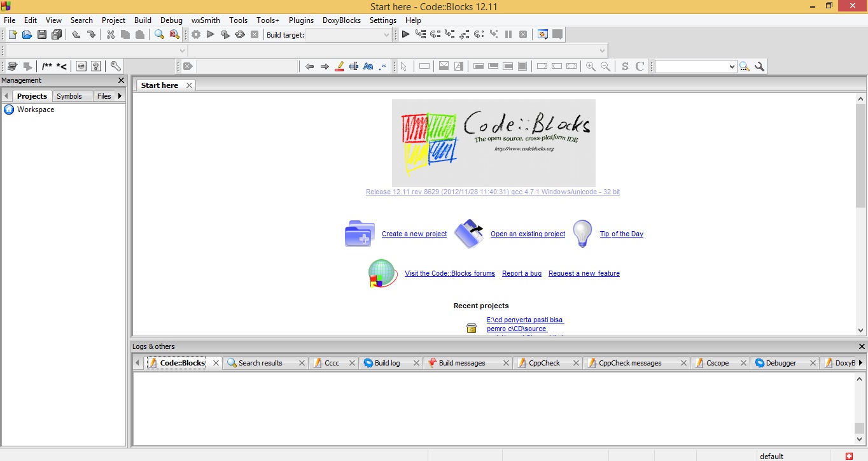Toggle match case in incremental search

[x=369, y=66]
